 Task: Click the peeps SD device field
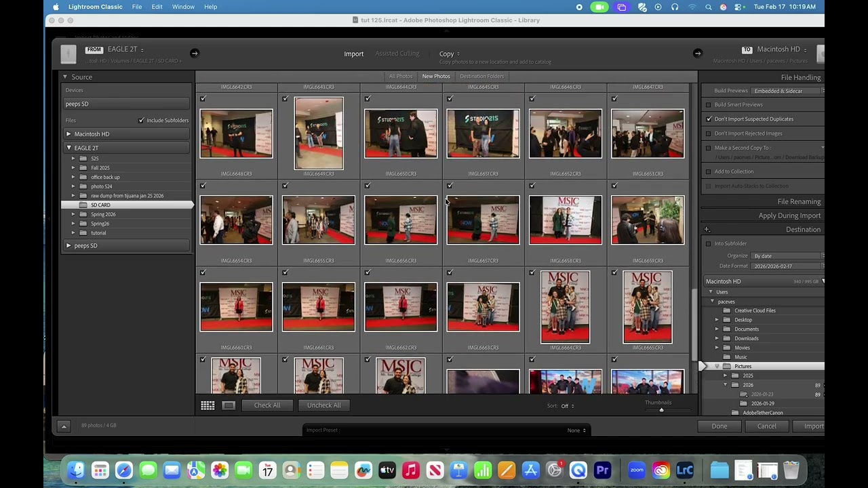point(126,104)
